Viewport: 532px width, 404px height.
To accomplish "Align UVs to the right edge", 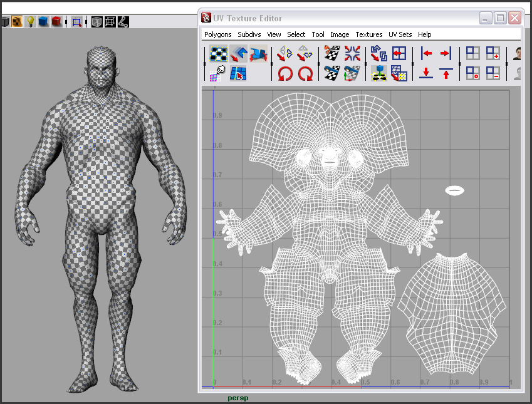I will [446, 54].
